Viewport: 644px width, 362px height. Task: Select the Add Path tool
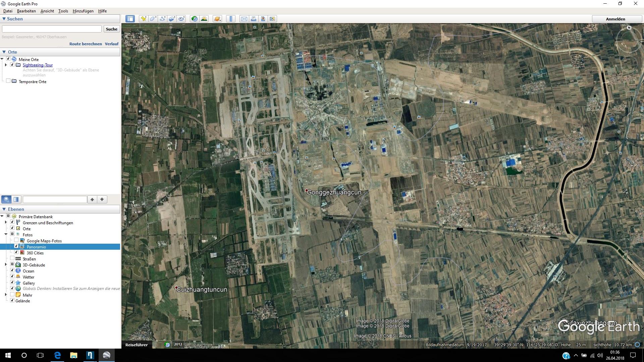162,19
